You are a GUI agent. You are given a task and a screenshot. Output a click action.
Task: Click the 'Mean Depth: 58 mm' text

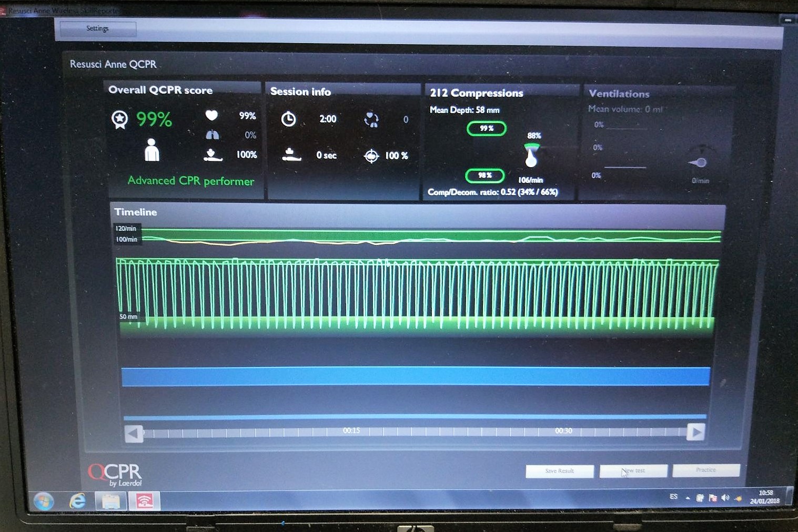[464, 110]
